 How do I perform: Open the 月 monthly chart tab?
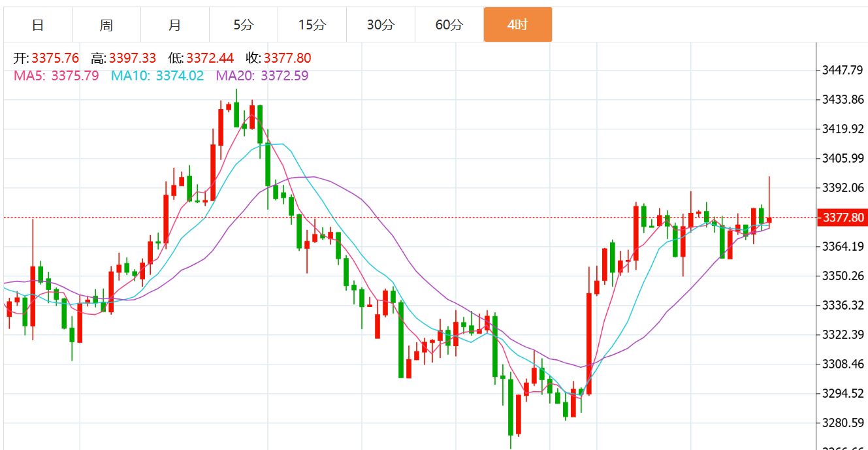[x=175, y=25]
